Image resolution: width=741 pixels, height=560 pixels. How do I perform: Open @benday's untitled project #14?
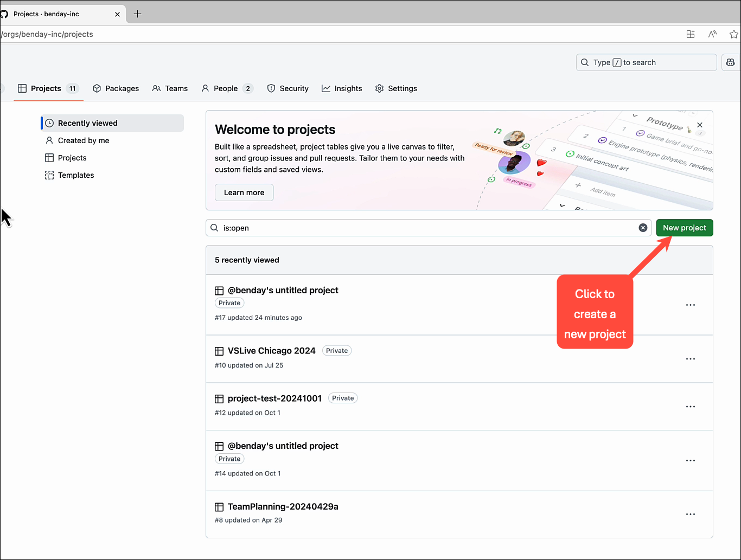point(283,446)
